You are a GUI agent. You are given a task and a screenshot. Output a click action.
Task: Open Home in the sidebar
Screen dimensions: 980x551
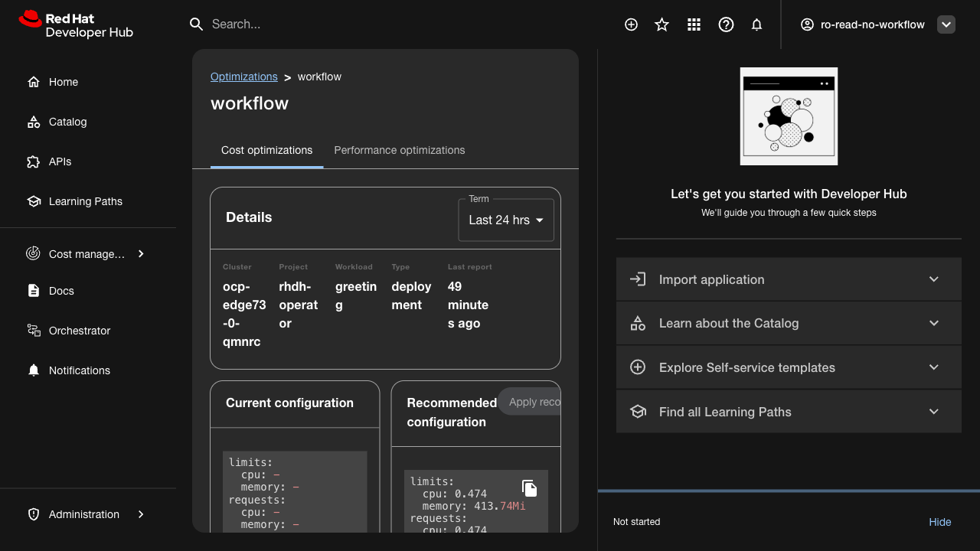pos(64,82)
